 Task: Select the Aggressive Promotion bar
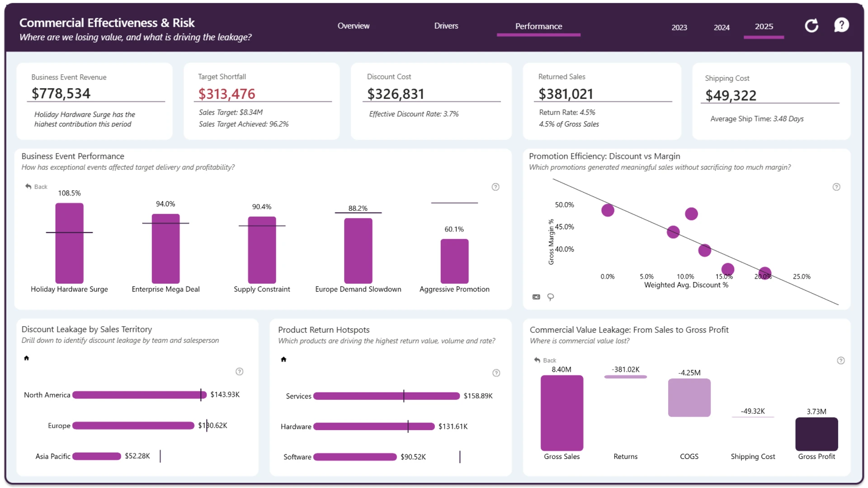pos(454,261)
